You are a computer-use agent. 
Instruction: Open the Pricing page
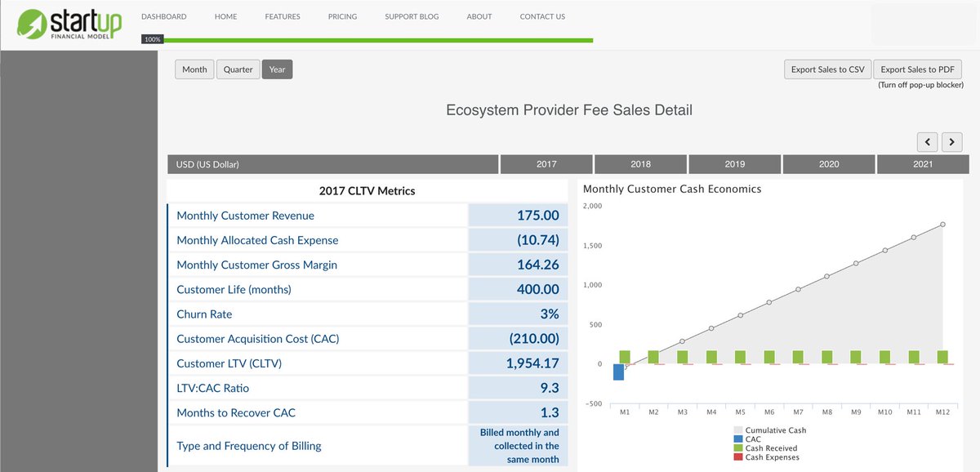pyautogui.click(x=342, y=16)
